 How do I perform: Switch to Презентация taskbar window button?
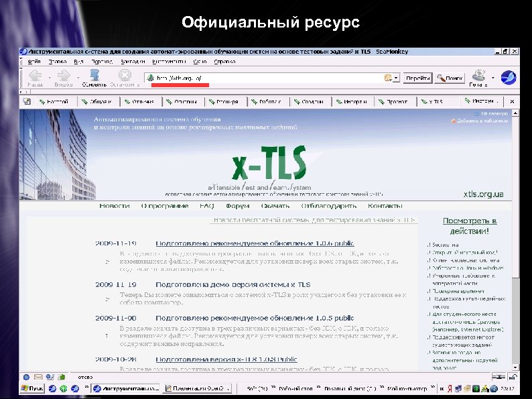pos(197,388)
